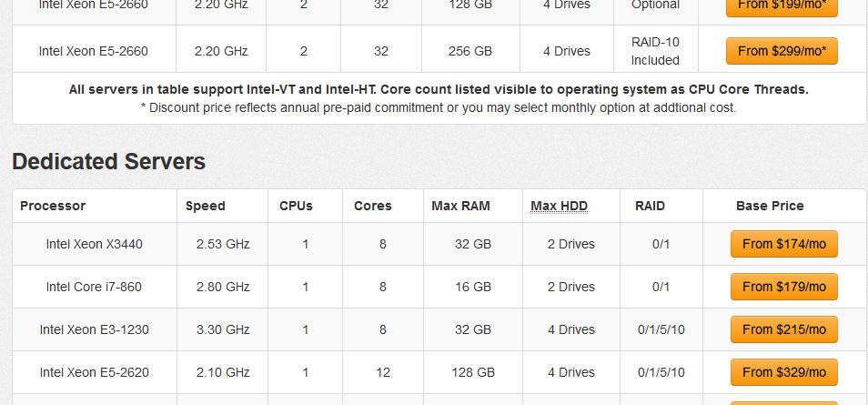Screen dimensions: 868x405
Task: Click the CPUs column header
Action: (297, 206)
